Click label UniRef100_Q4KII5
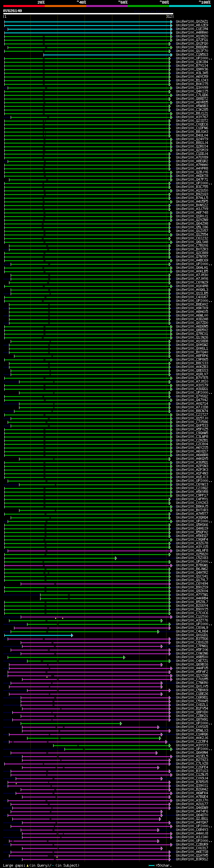Screen dimensions: 214x868 192,91
